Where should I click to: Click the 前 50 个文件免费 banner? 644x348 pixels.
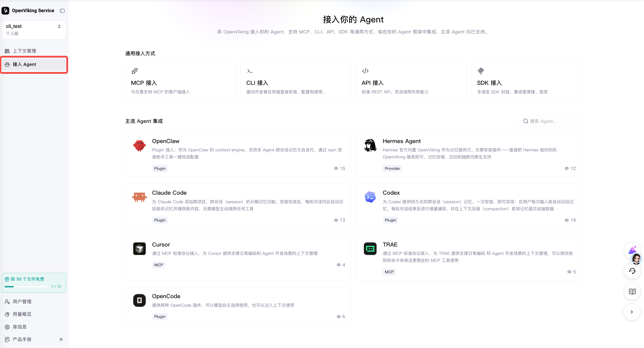[34, 283]
